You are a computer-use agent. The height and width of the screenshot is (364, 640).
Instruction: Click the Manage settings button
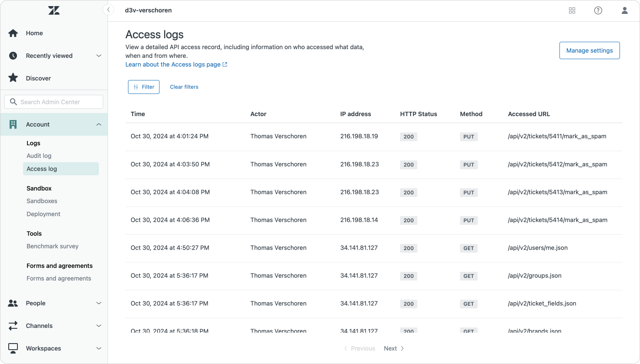coord(589,50)
